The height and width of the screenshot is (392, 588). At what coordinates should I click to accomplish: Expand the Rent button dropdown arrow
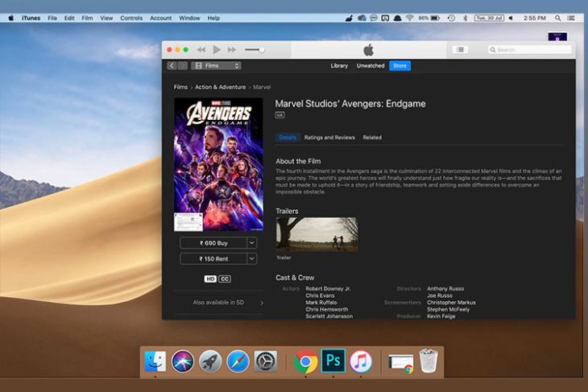[252, 258]
